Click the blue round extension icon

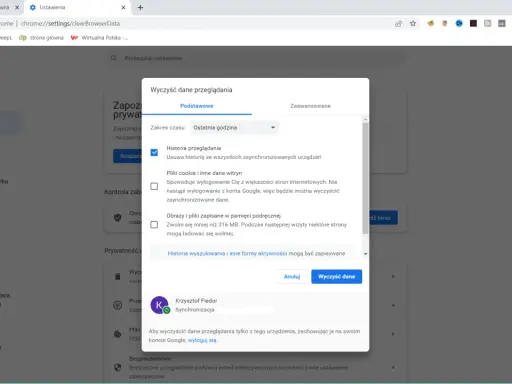[459, 23]
